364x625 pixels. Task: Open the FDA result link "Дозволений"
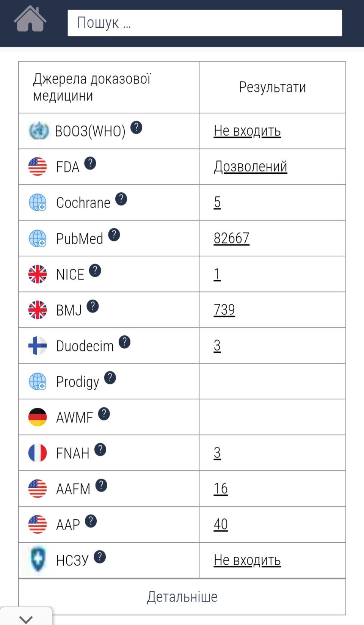point(250,166)
